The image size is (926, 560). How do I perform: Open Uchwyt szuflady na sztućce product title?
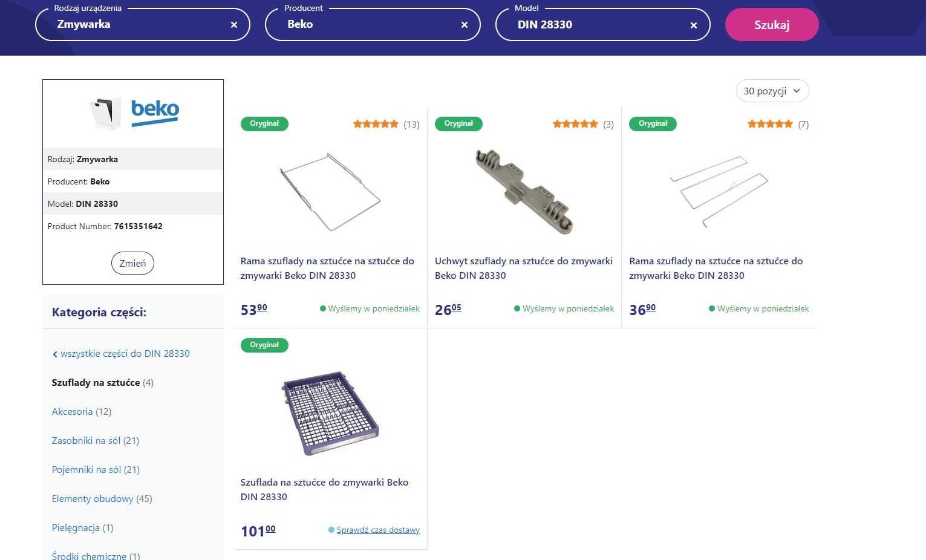coord(523,268)
